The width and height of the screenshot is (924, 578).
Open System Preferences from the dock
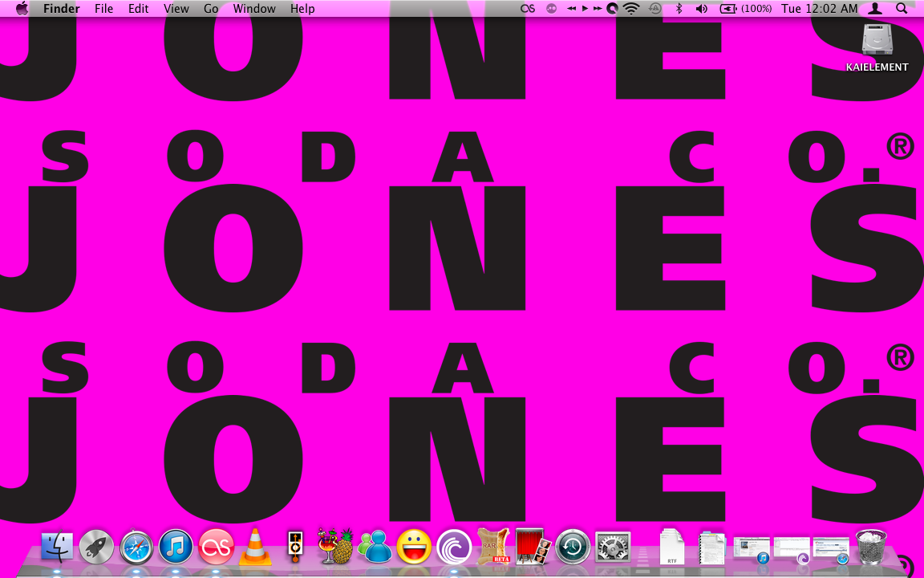613,547
